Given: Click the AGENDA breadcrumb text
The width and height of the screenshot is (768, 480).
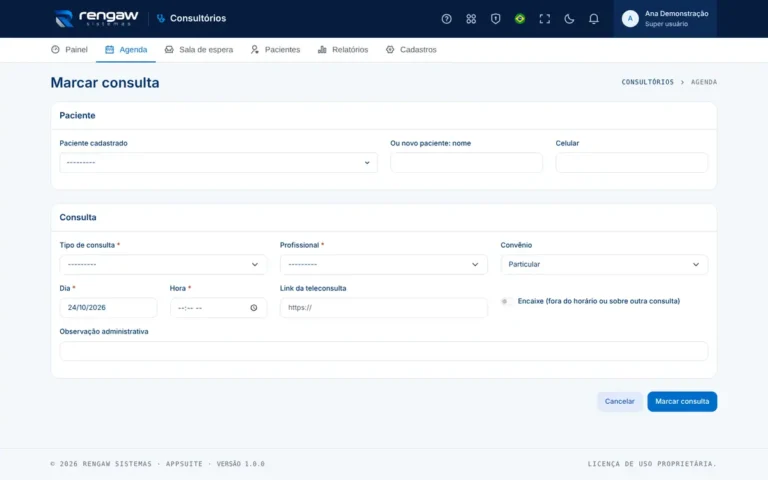Looking at the screenshot, I should pos(704,82).
